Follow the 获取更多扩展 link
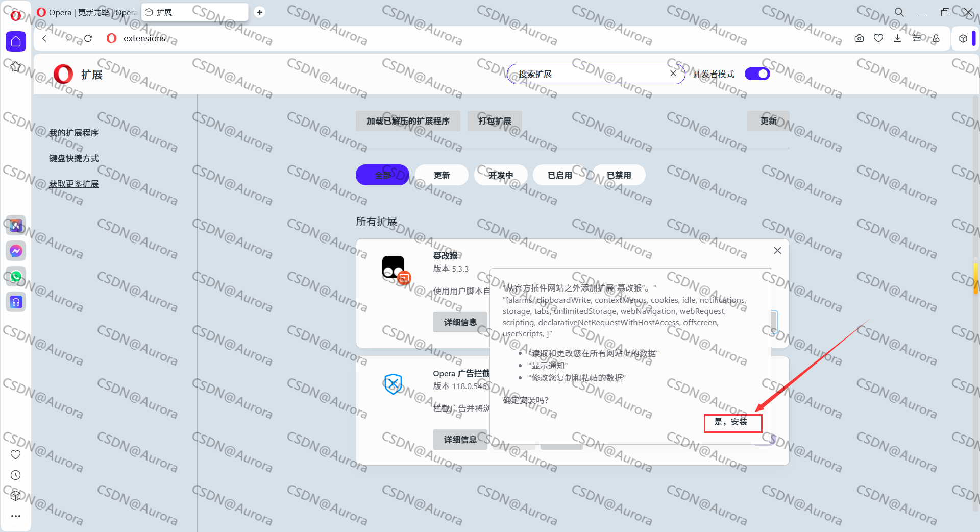Viewport: 980px width, 532px height. 74,184
